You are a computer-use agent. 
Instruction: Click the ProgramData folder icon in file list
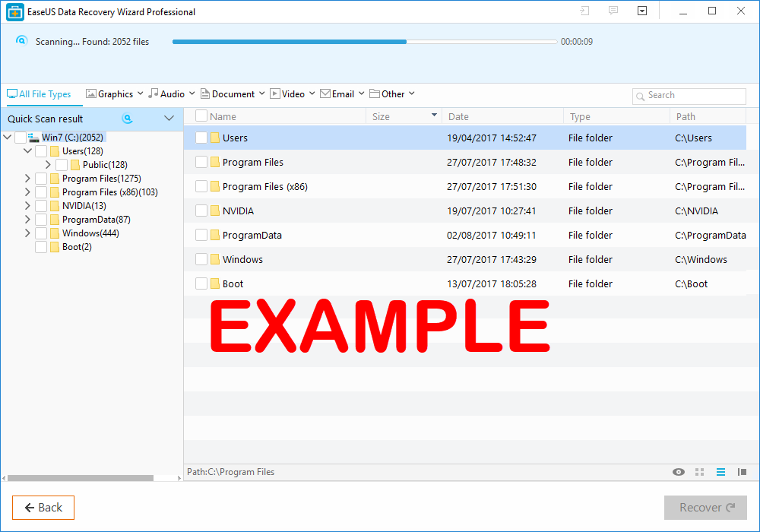click(x=215, y=235)
